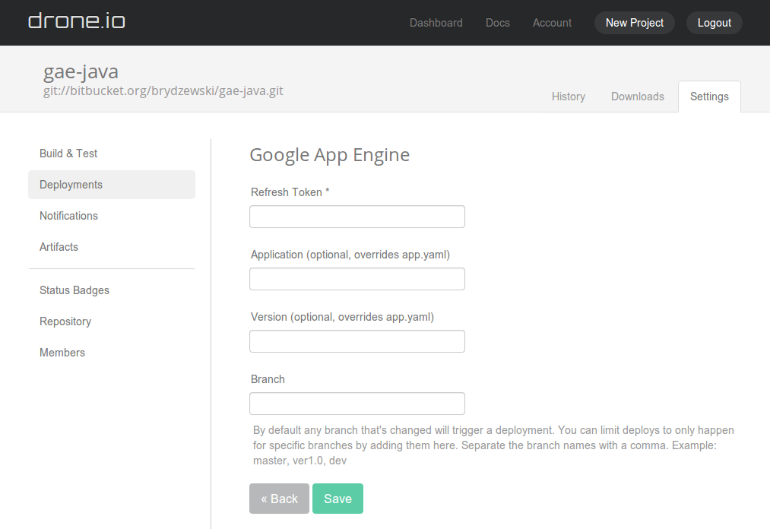770x532 pixels.
Task: Click the Application override input field
Action: tap(356, 279)
